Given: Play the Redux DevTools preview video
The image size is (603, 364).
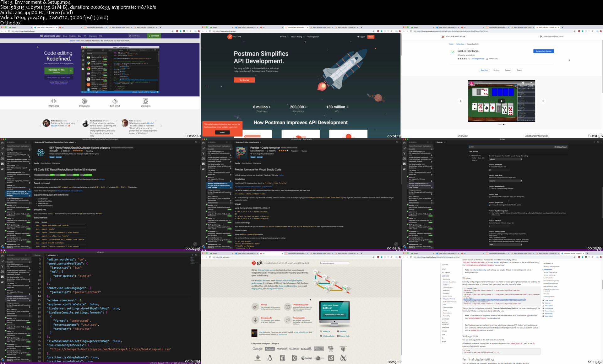Looking at the screenshot, I should point(502,101).
